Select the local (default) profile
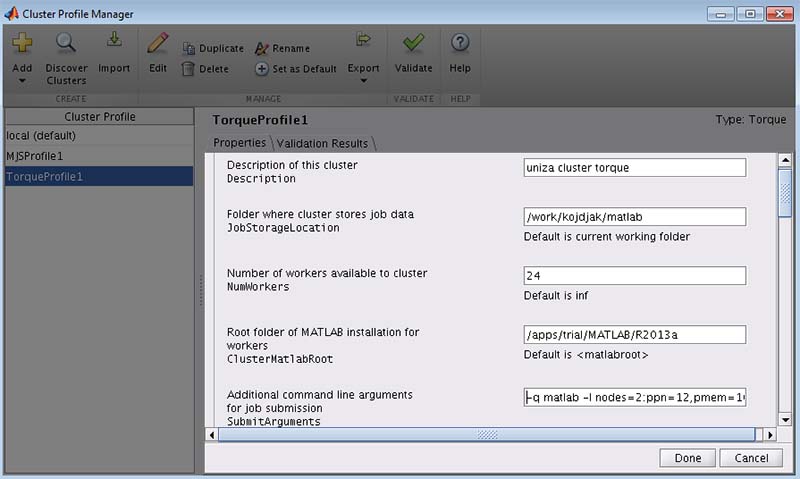 [41, 135]
